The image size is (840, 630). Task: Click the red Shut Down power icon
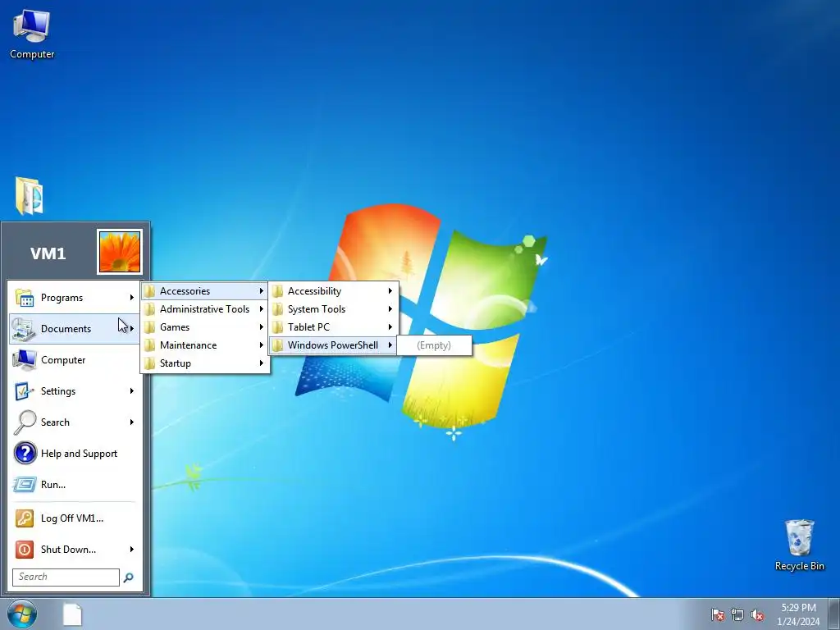[25, 549]
